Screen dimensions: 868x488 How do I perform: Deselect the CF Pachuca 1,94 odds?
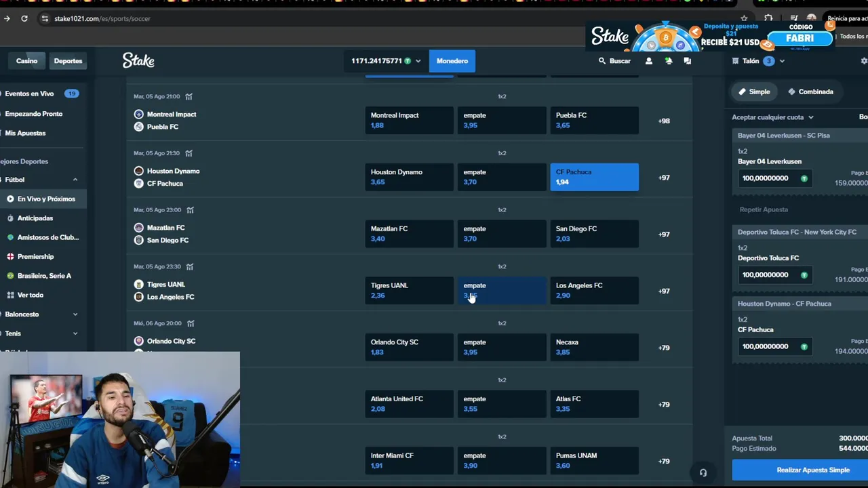(594, 177)
